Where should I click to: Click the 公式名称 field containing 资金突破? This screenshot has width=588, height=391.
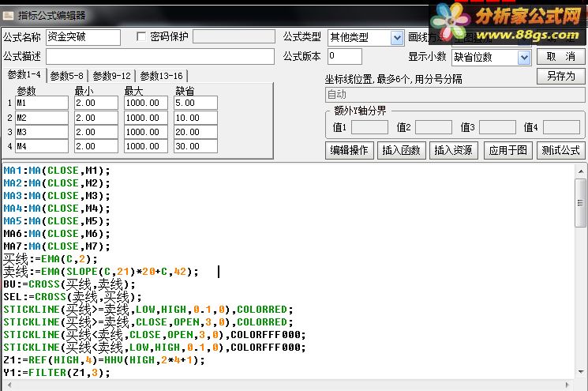tap(83, 37)
